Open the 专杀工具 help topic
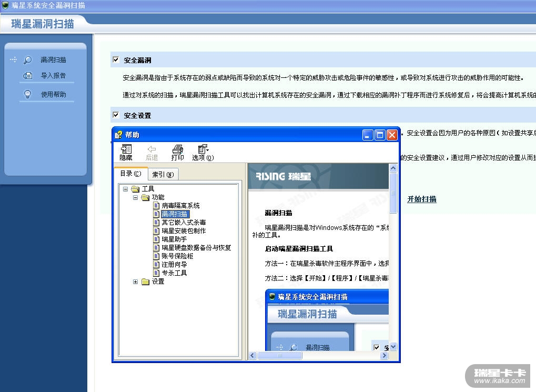The image size is (536, 392). [174, 273]
